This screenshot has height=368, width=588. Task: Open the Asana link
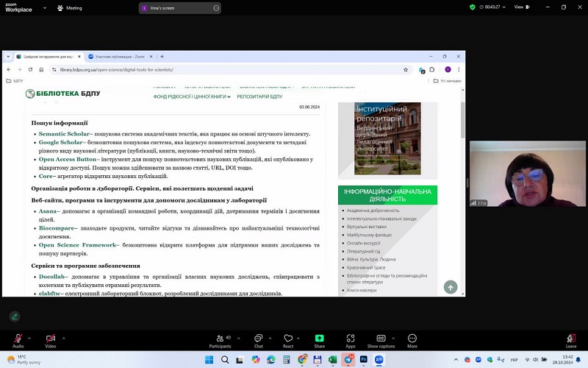click(48, 211)
